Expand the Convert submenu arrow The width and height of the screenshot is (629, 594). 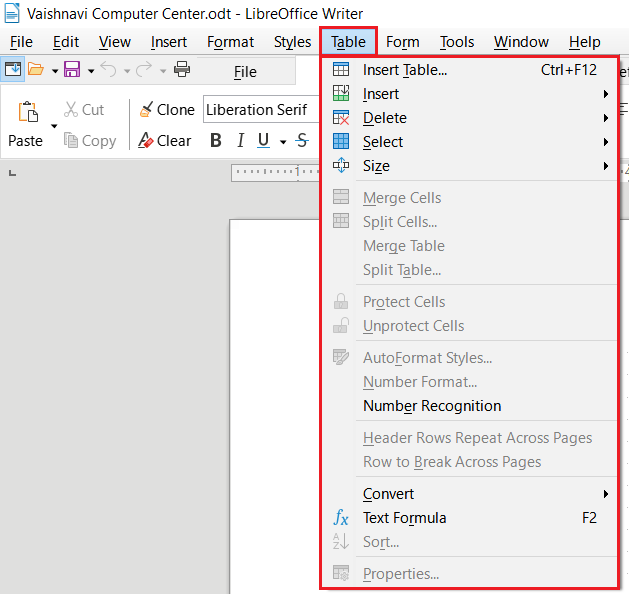(606, 494)
